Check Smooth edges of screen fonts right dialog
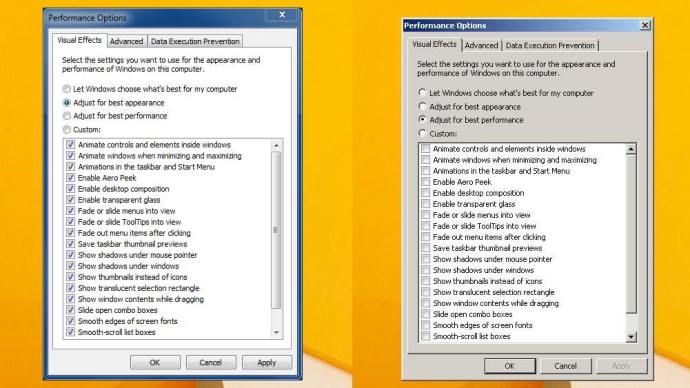This screenshot has height=388, width=690. pos(426,325)
